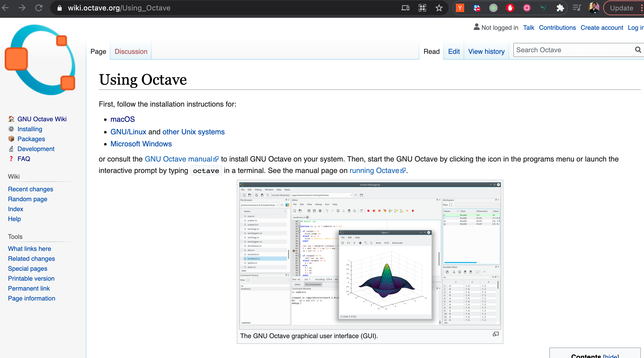Click the house icon beside GNU Octave Wiki
The height and width of the screenshot is (358, 644).
[11, 119]
